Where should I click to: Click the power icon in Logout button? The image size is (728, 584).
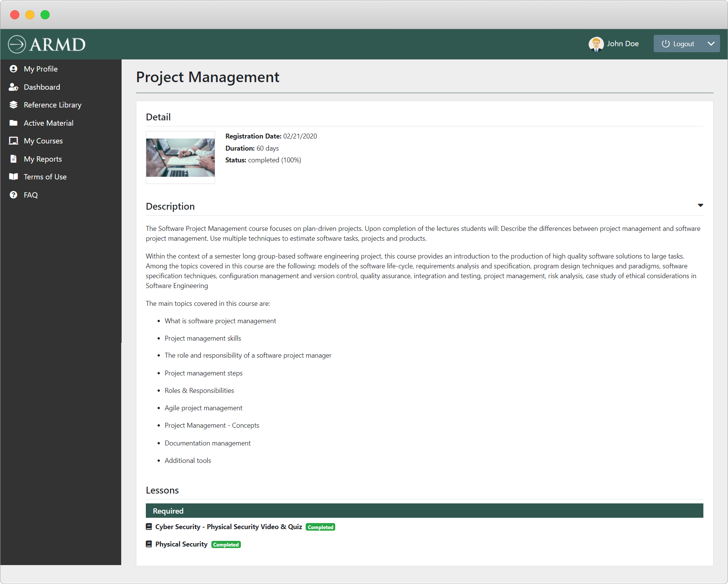[666, 44]
